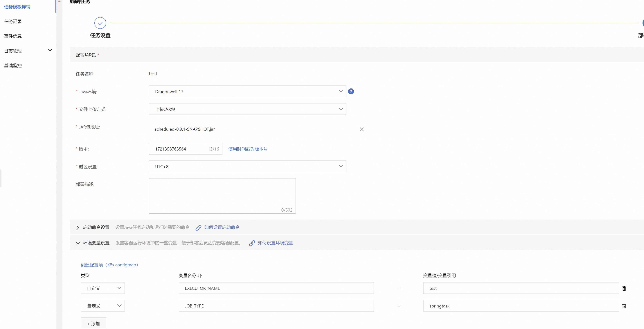Click the 任务设置 step label
The height and width of the screenshot is (329, 644).
[100, 35]
